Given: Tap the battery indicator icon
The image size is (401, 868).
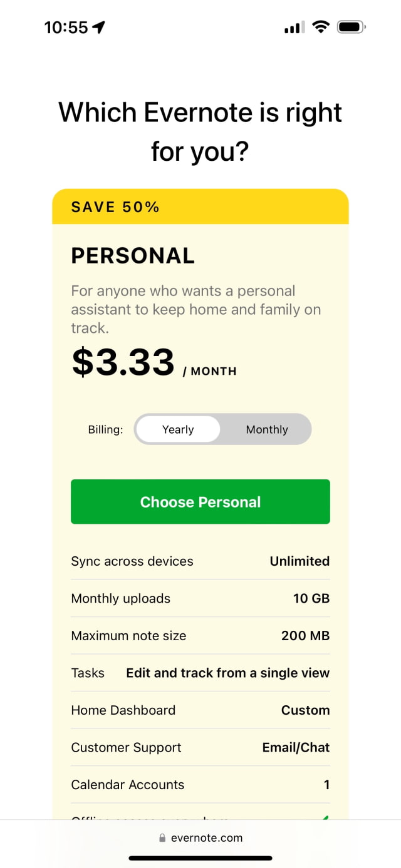Looking at the screenshot, I should point(351,27).
